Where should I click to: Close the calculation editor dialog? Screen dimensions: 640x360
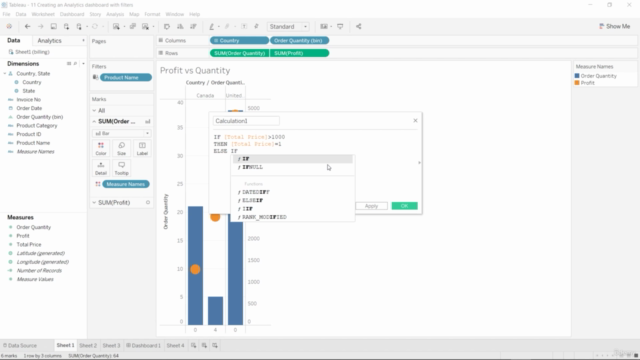coord(415,120)
